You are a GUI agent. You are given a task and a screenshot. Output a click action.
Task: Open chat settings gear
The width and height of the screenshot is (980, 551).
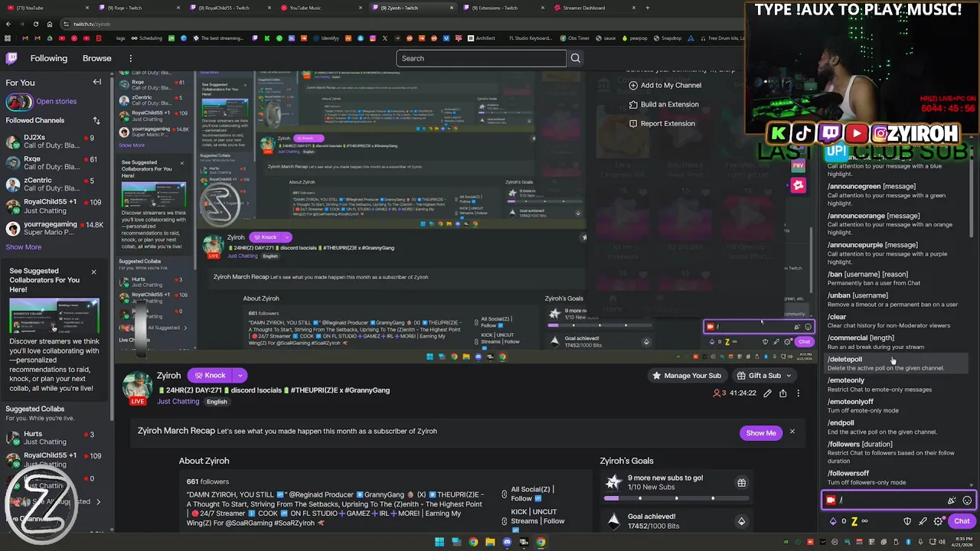[939, 521]
